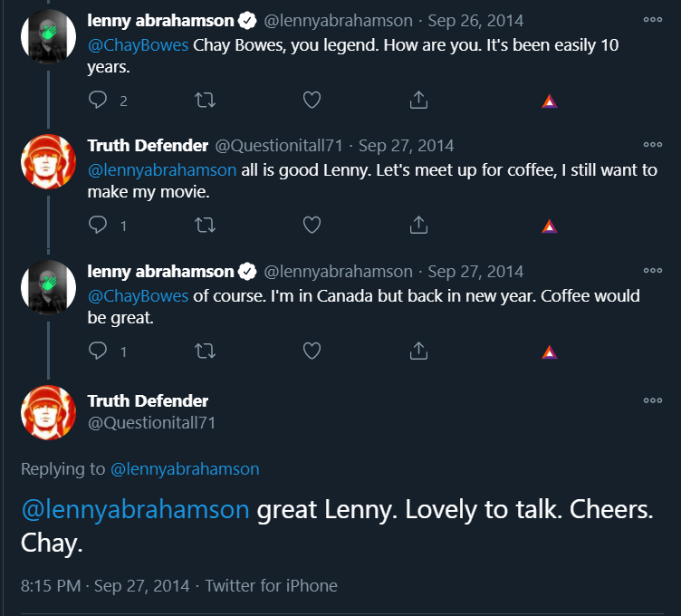Retweet Truth Defender's coffee tweet
The width and height of the screenshot is (681, 616).
[206, 226]
